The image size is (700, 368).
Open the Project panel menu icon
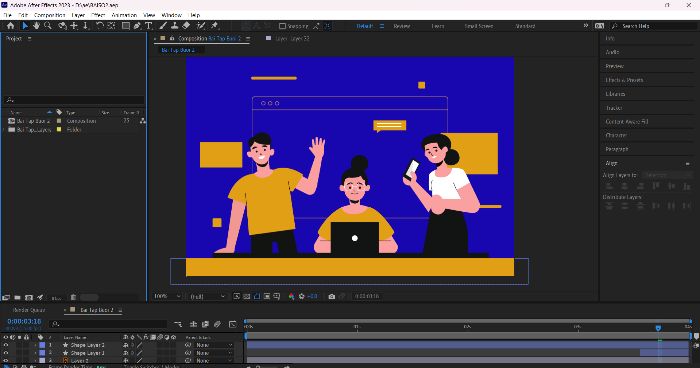click(29, 38)
